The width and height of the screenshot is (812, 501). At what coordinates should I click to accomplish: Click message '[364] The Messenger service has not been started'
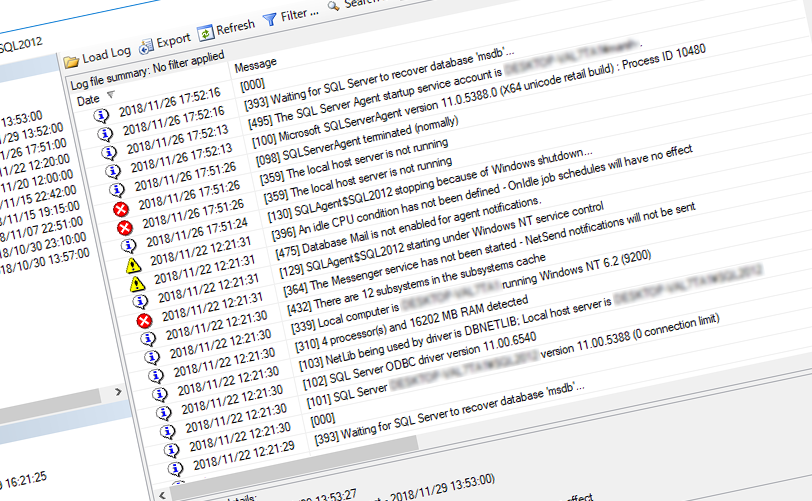399,267
